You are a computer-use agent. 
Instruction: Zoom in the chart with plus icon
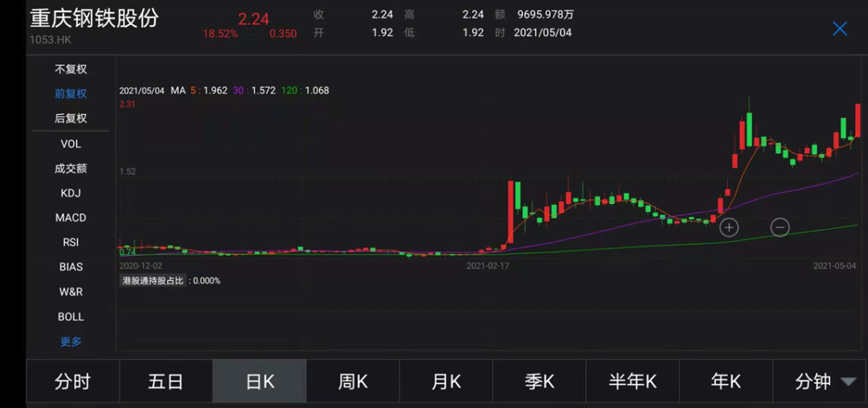pos(729,227)
